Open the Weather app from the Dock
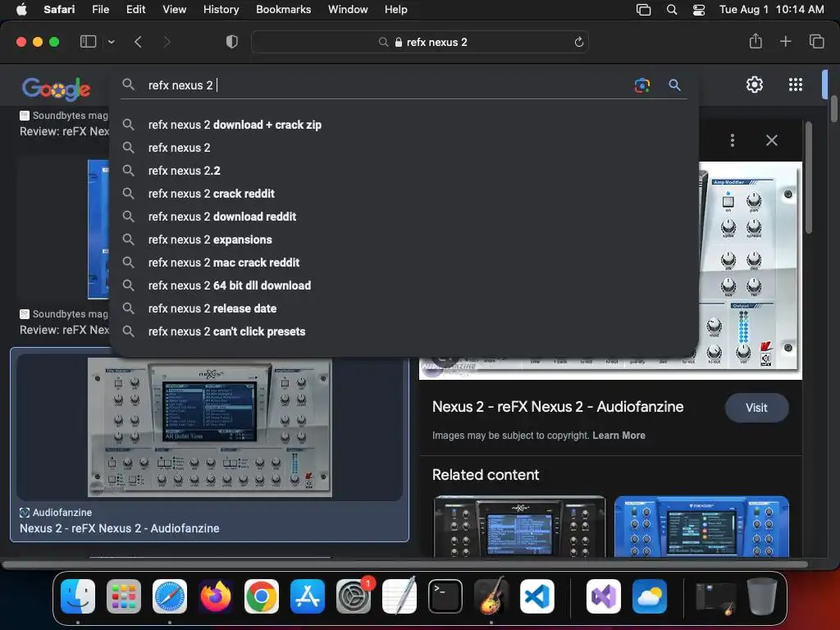Screen dimensions: 840x630 coord(650,596)
